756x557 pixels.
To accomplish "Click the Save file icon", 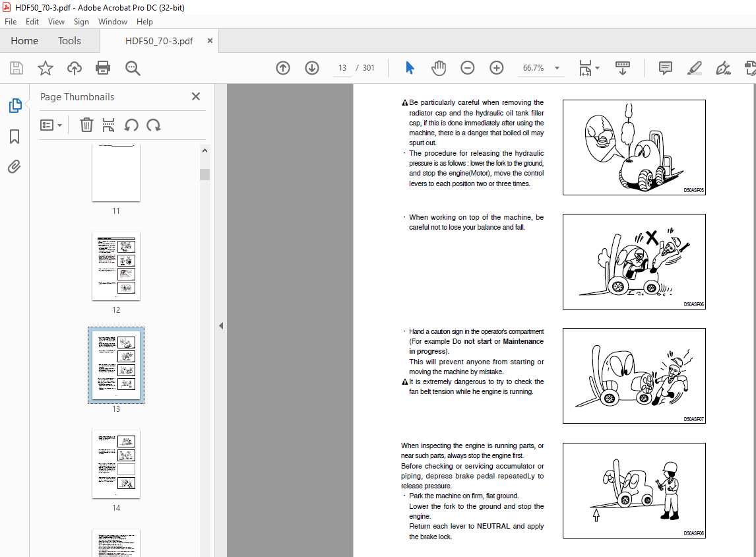I will coord(16,68).
